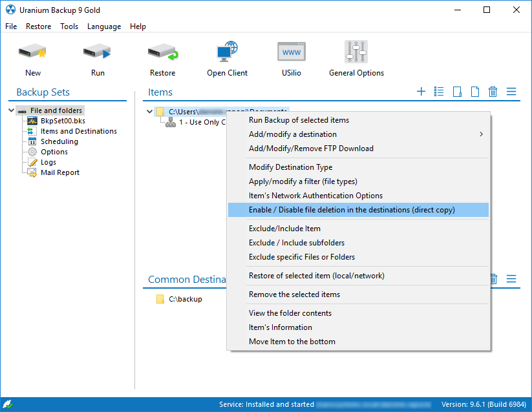532x412 pixels.
Task: Open General Options sliders icon
Action: [x=356, y=52]
